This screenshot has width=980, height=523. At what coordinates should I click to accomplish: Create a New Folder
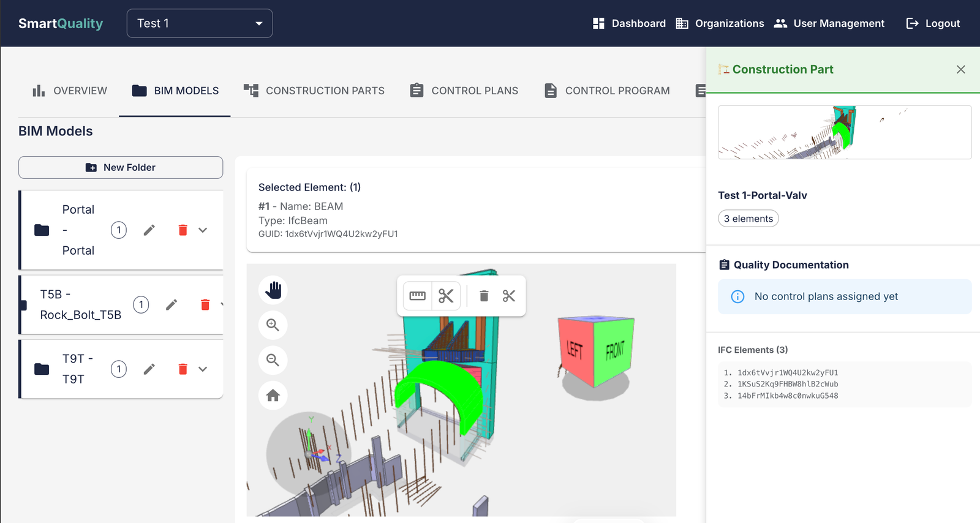coord(121,168)
